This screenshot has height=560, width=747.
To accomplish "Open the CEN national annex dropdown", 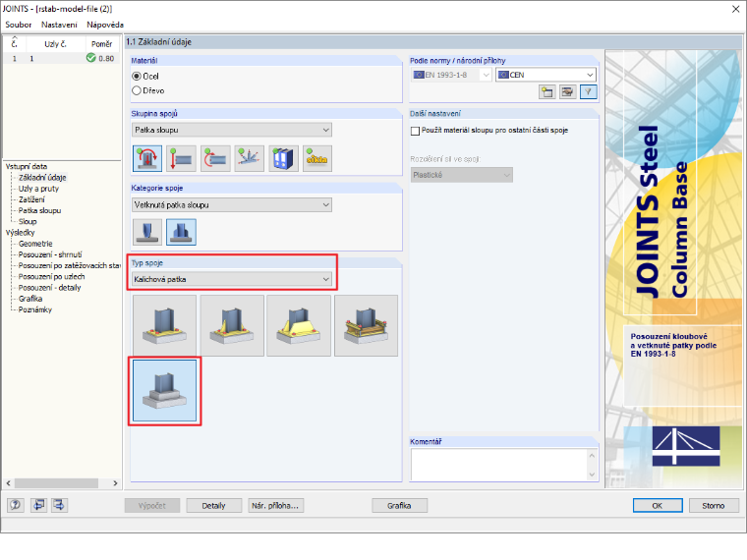I will click(x=546, y=75).
